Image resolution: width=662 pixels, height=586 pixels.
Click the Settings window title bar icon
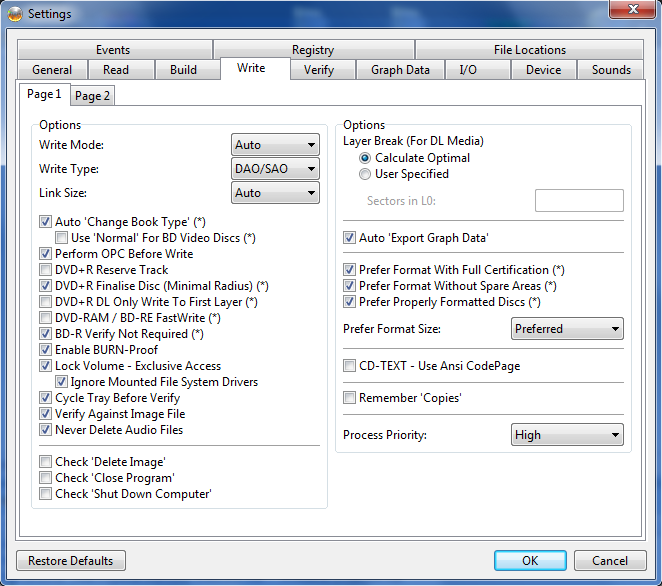click(14, 14)
